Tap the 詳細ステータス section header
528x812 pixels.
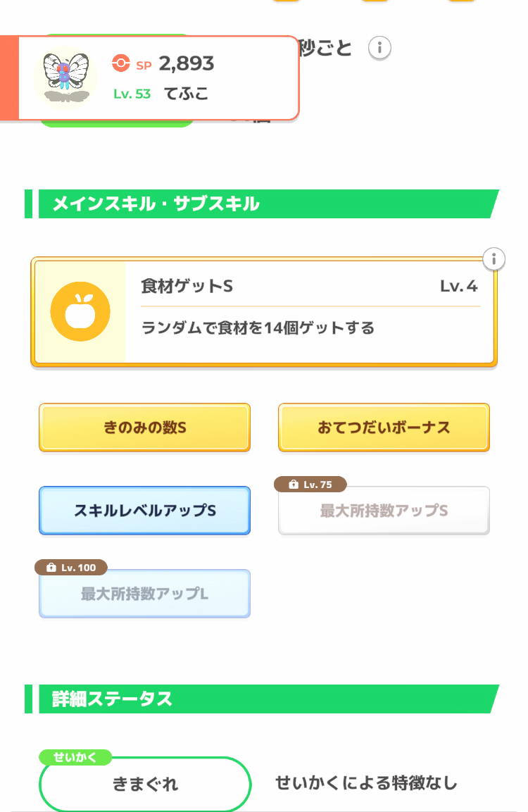[113, 699]
